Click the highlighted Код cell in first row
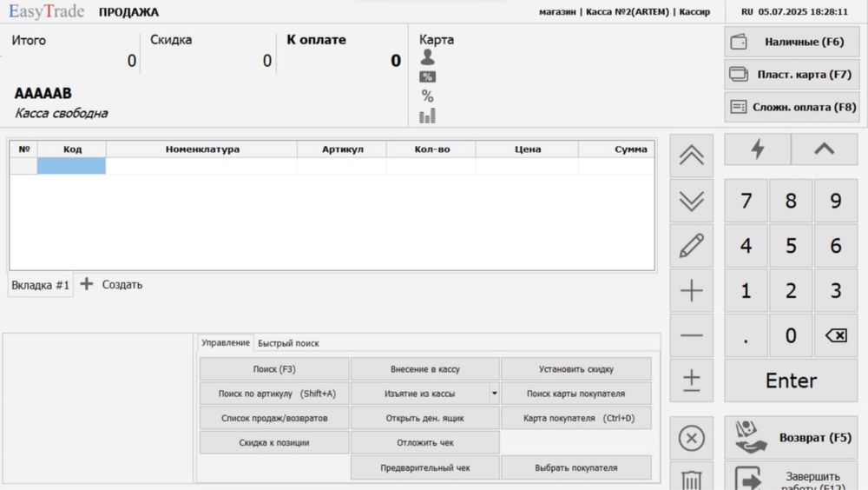This screenshot has width=868, height=490. coord(71,166)
